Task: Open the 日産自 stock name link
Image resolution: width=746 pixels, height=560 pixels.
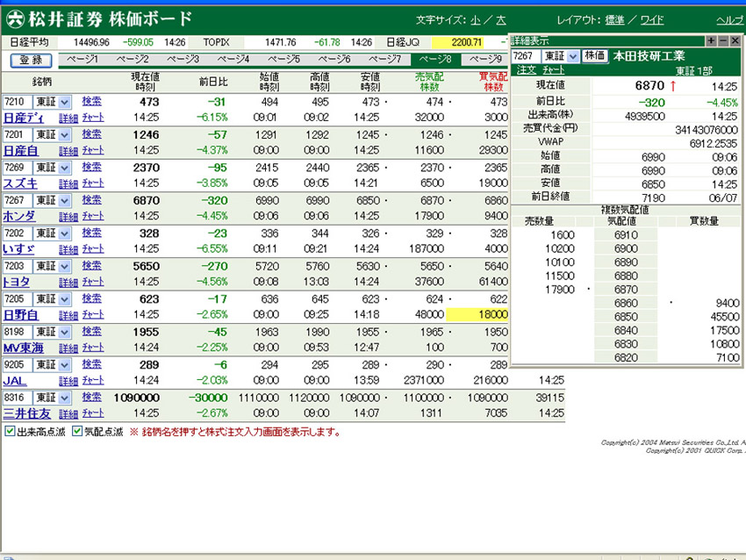Action: pos(21,150)
